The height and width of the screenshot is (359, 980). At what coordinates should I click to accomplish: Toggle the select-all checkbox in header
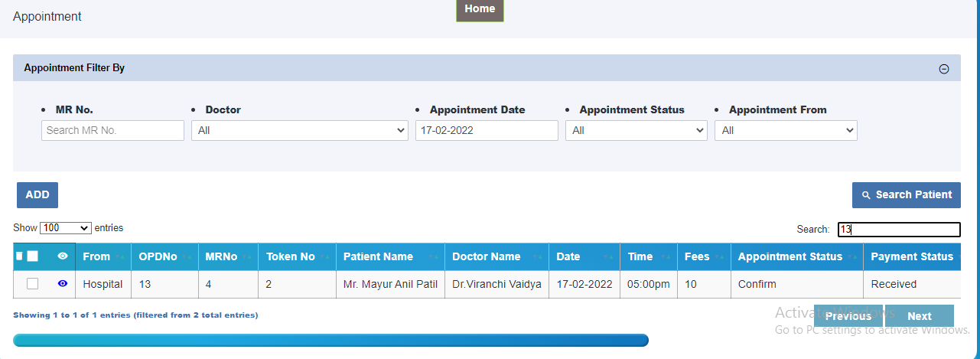32,256
